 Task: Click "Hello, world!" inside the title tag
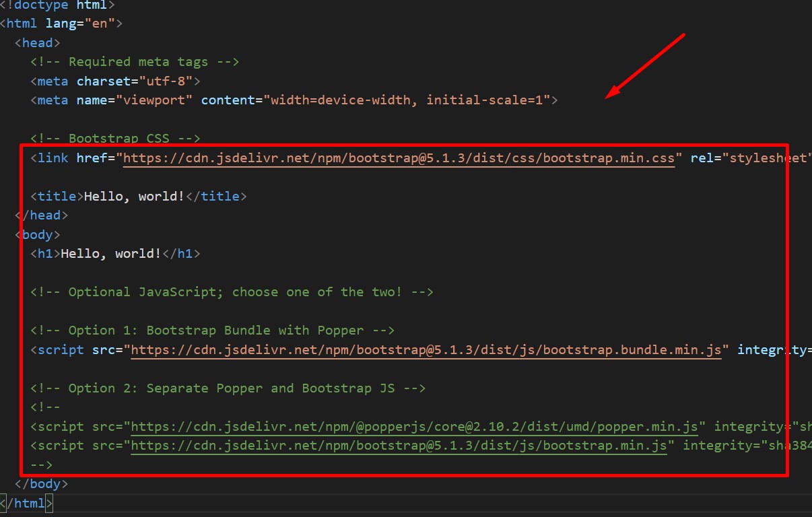[x=134, y=197]
